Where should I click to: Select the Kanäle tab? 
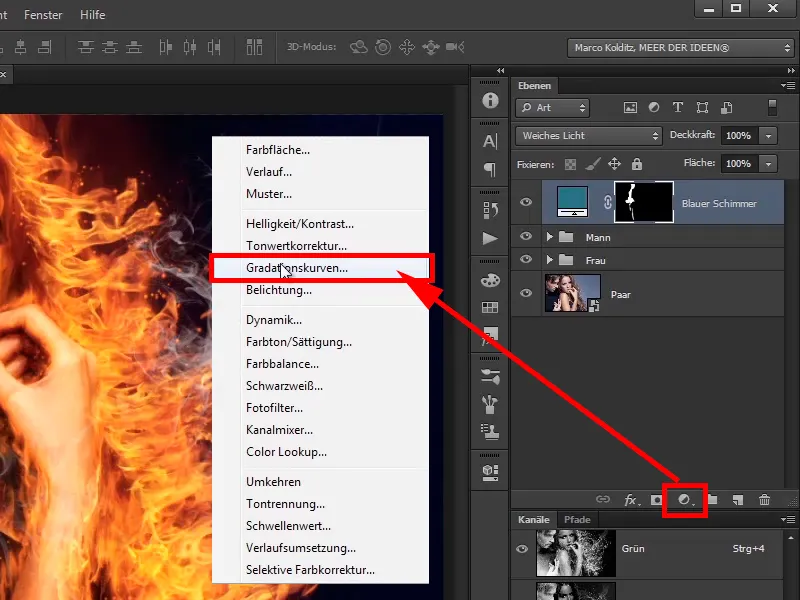[534, 519]
